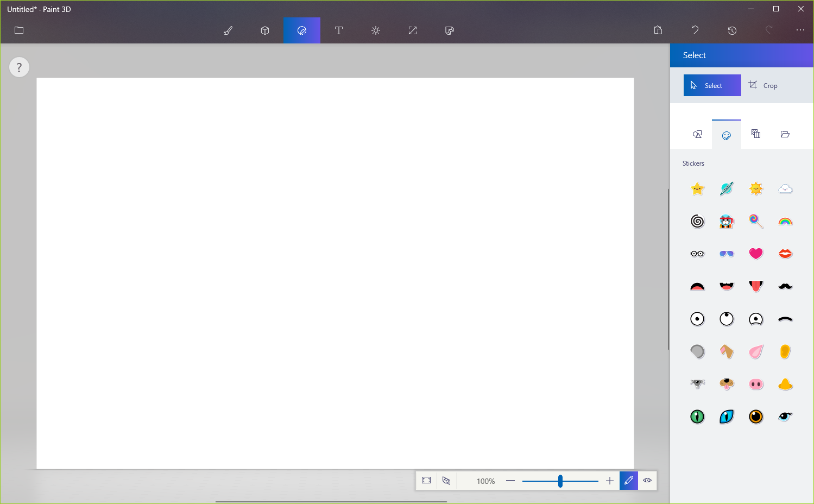Click the zoom slider handle

(560, 481)
